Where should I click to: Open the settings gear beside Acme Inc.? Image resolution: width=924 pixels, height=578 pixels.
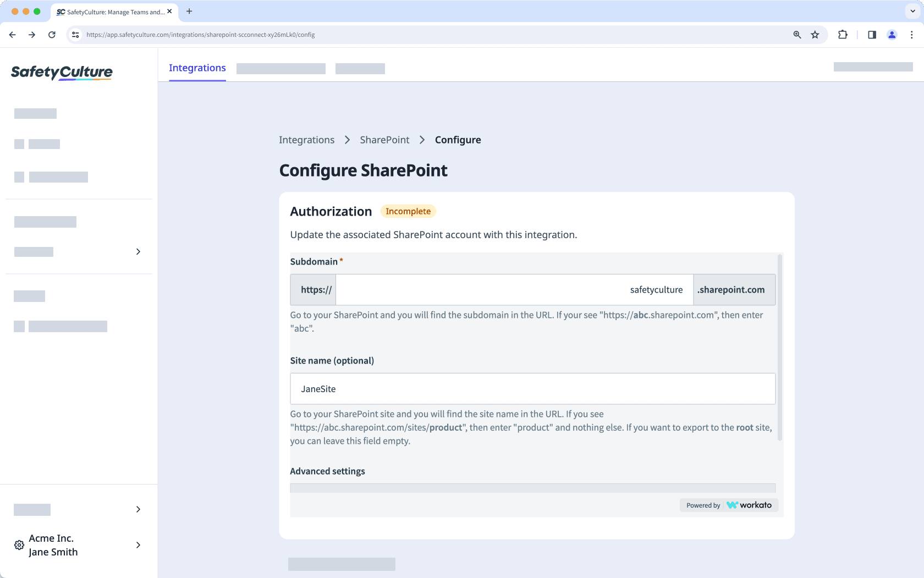click(19, 544)
